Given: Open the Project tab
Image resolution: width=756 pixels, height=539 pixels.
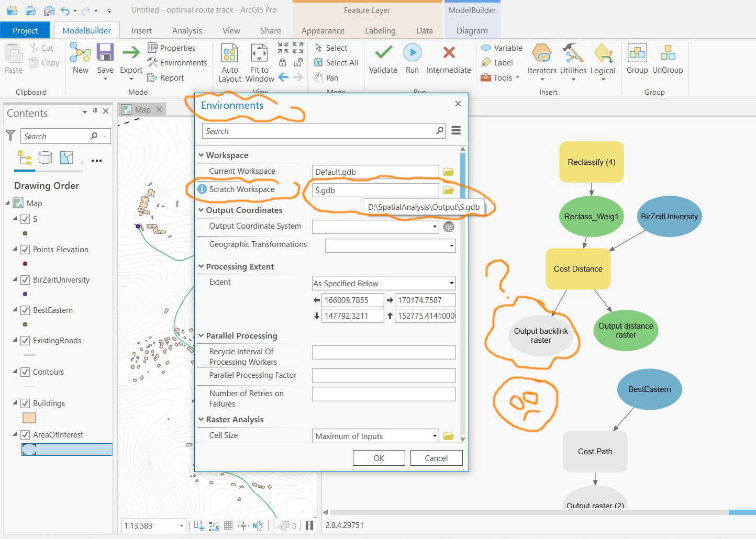Looking at the screenshot, I should pyautogui.click(x=25, y=30).
